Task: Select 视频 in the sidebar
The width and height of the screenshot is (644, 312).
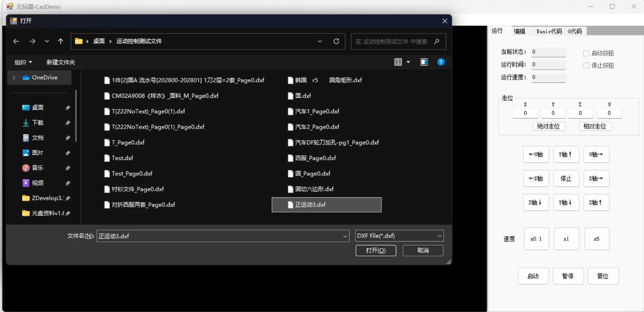Action: 38,183
